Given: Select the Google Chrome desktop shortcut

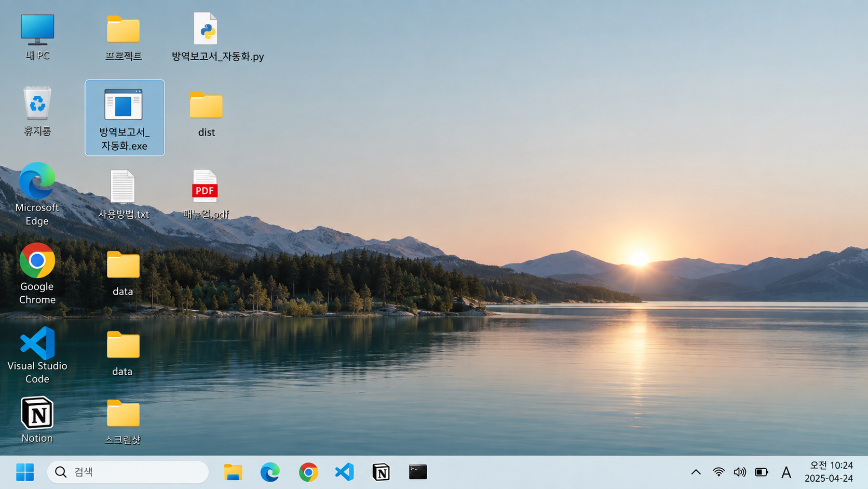Looking at the screenshot, I should coord(37,274).
